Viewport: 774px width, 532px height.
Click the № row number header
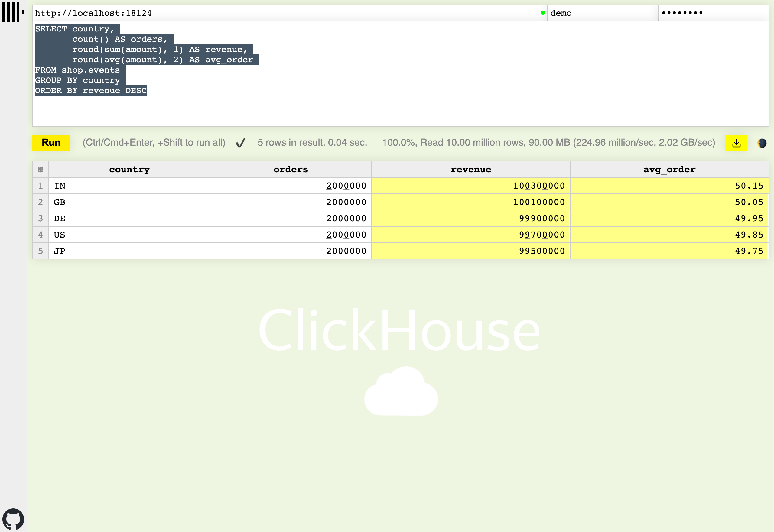[41, 169]
